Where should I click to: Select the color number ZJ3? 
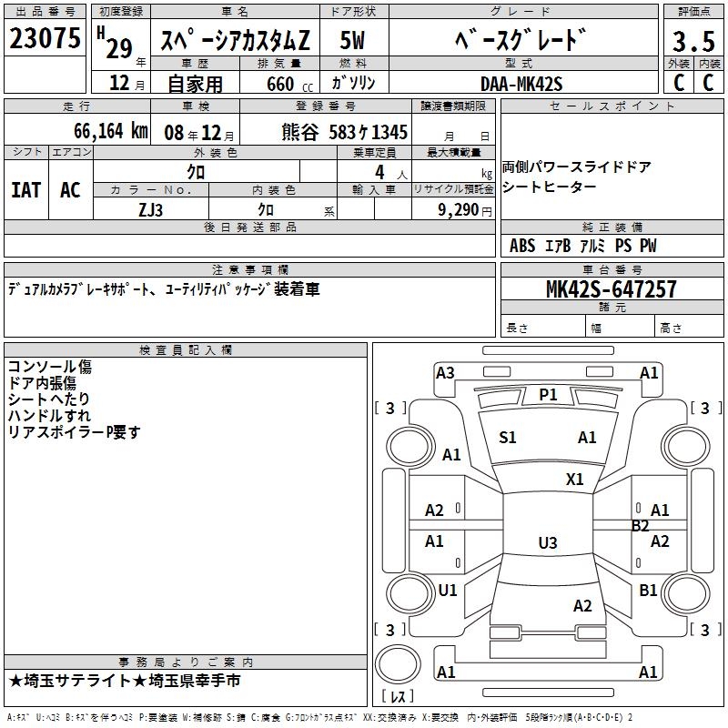click(x=151, y=208)
